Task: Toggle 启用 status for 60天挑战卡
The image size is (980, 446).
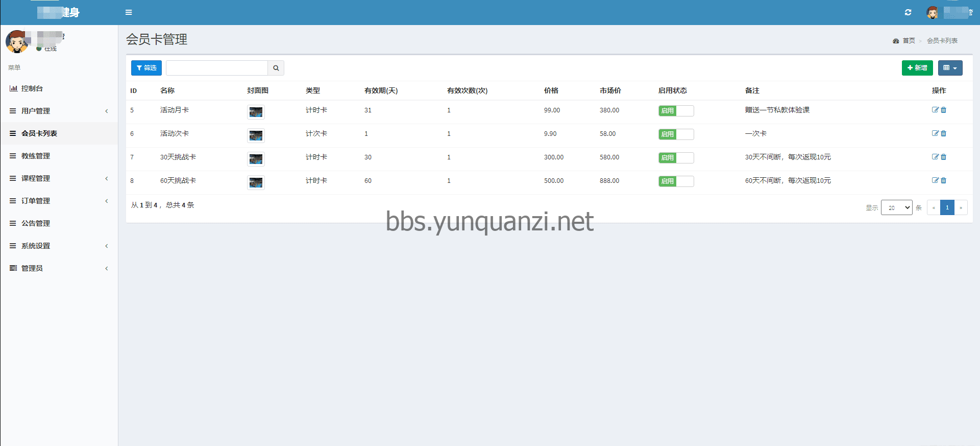Action: (x=676, y=181)
